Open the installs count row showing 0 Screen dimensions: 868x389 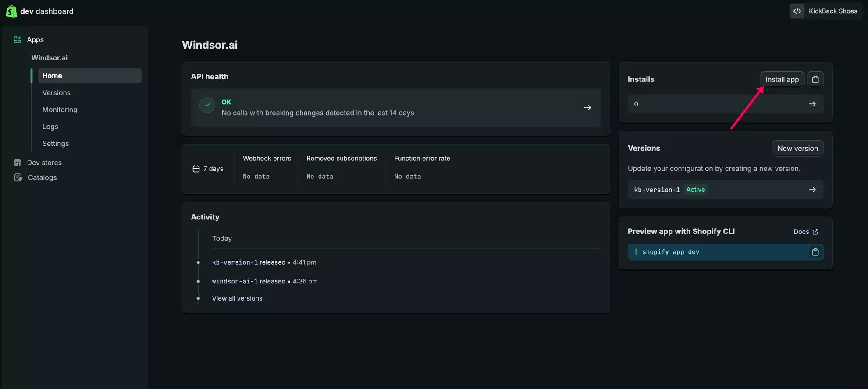pyautogui.click(x=726, y=104)
